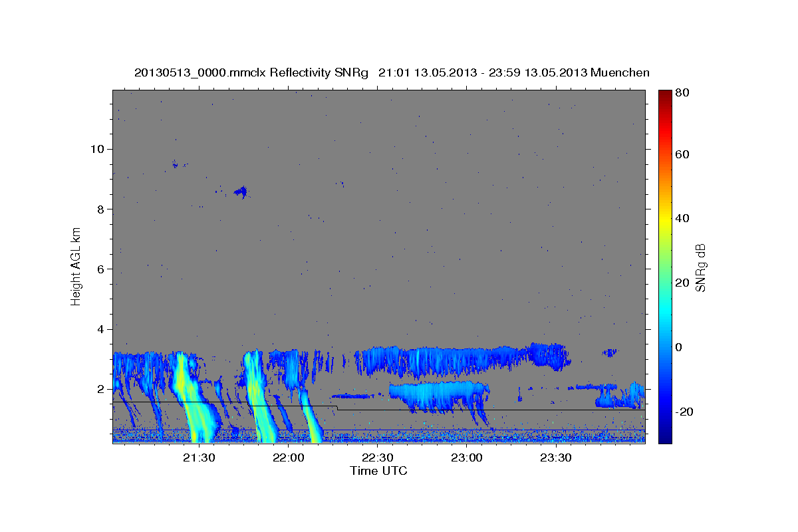Image resolution: width=798 pixels, height=532 pixels.
Task: Click the height tick label 6
Action: (x=100, y=269)
